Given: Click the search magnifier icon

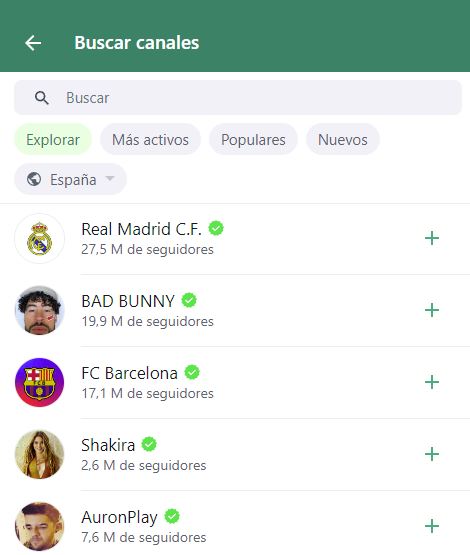Looking at the screenshot, I should tap(42, 98).
